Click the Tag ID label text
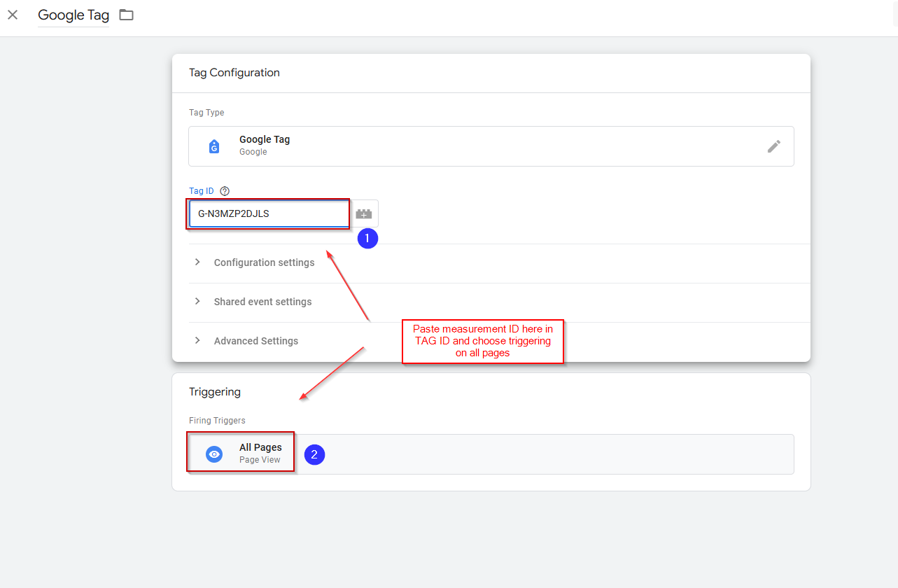The image size is (898, 588). (x=202, y=191)
